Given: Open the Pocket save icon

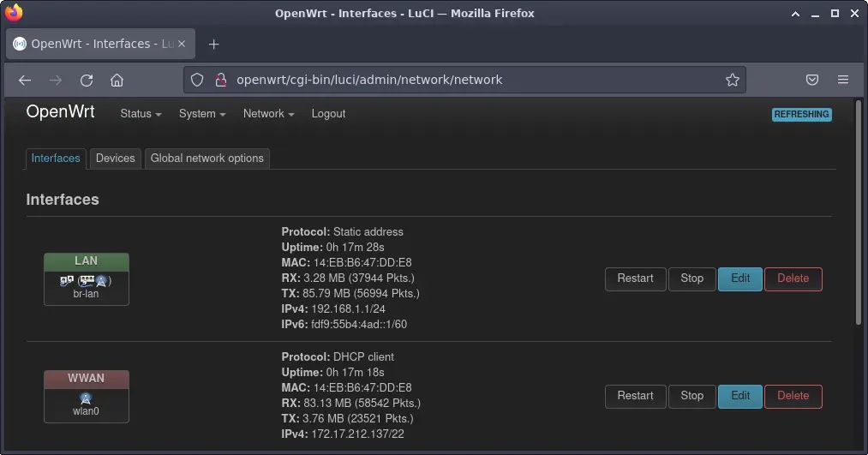Looking at the screenshot, I should pos(812,80).
